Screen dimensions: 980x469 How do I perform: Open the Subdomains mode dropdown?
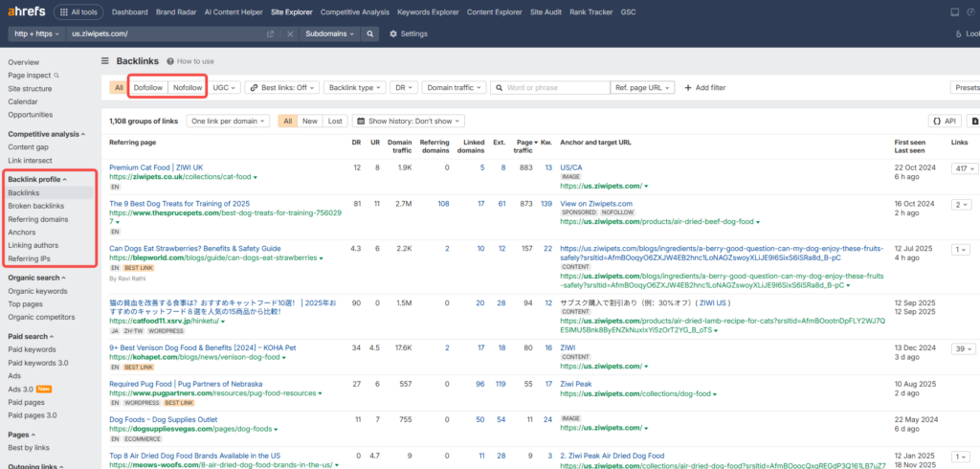click(x=330, y=33)
